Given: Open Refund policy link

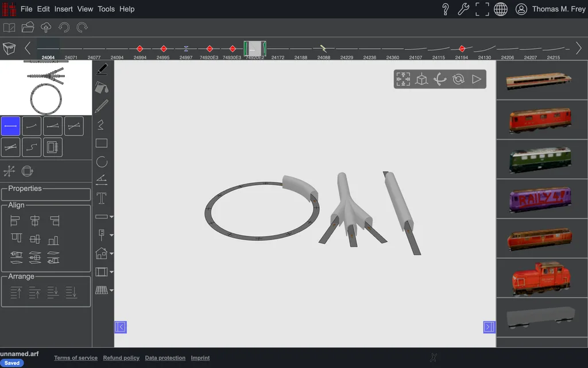Looking at the screenshot, I should (x=121, y=358).
